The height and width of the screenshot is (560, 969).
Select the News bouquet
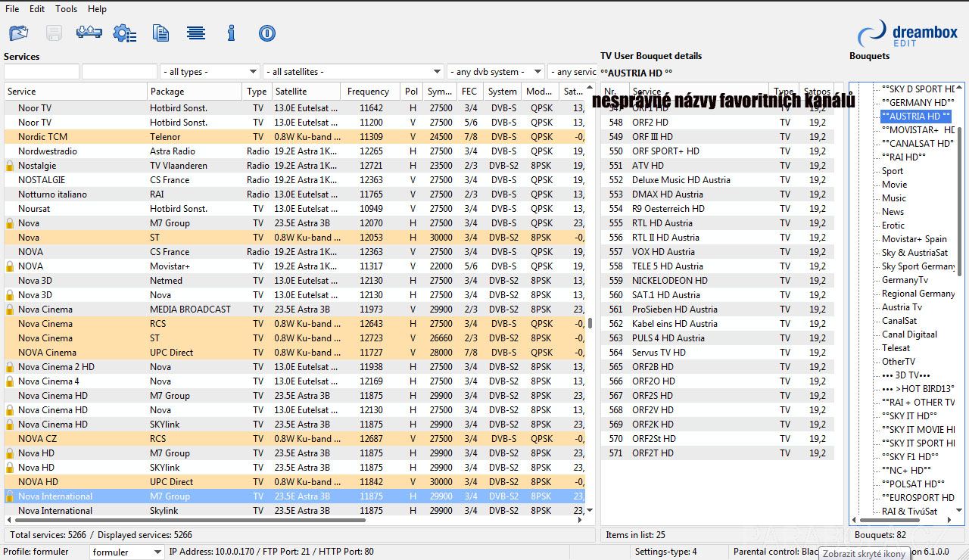click(893, 212)
